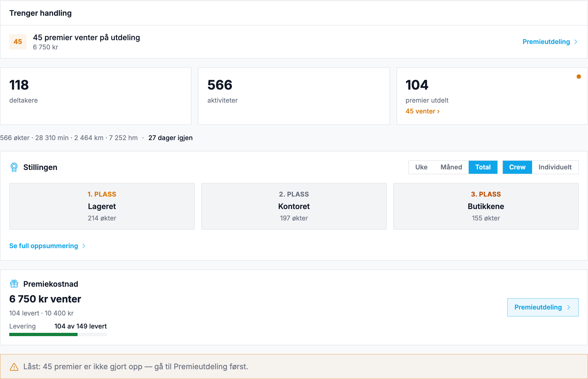588x379 pixels.
Task: Click '104 av 149 levert' text
Action: click(x=81, y=326)
